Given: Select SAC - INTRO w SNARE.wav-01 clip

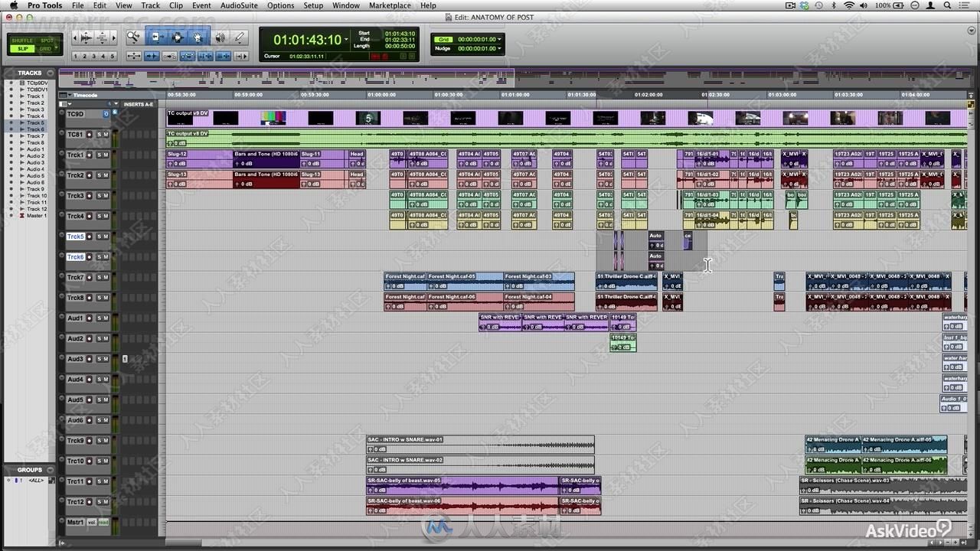Looking at the screenshot, I should (480, 445).
